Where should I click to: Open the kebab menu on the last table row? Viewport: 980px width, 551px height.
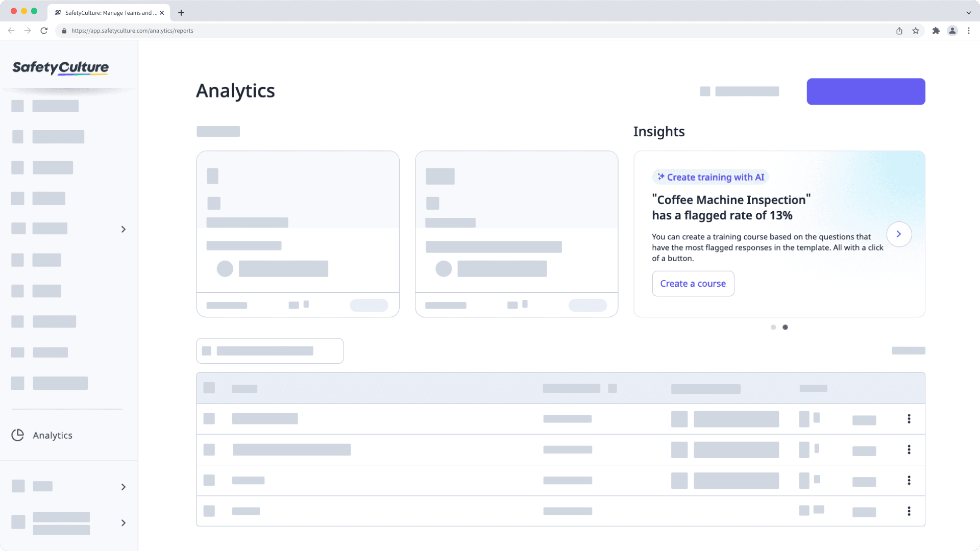(909, 510)
